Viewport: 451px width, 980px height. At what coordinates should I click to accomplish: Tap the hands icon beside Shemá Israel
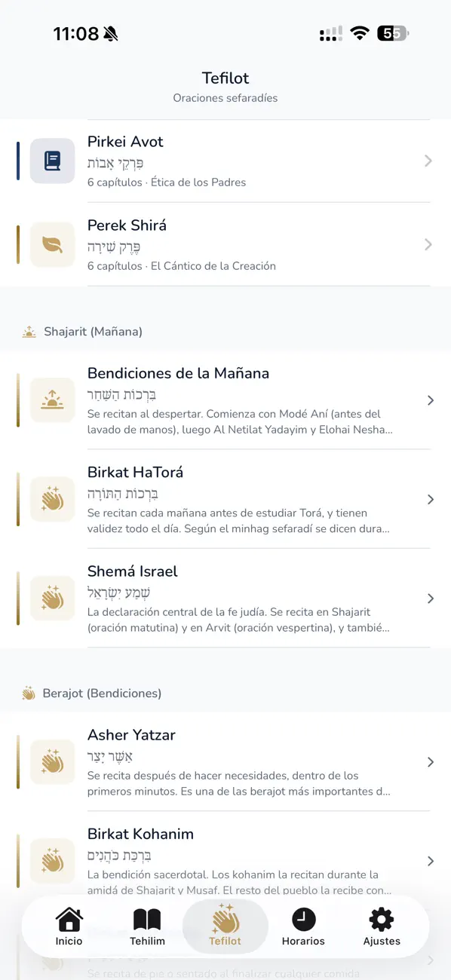[51, 599]
